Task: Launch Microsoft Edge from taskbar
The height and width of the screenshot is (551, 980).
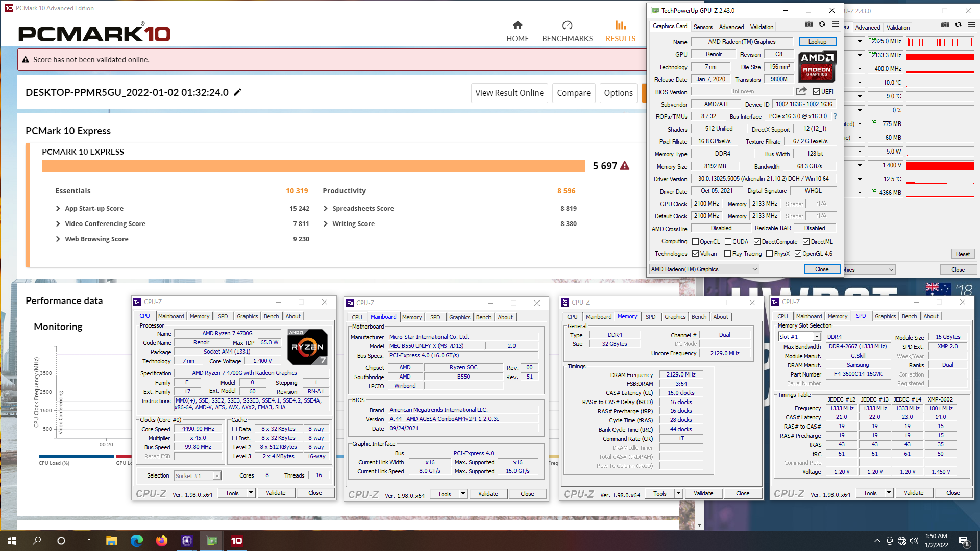Action: [x=136, y=541]
